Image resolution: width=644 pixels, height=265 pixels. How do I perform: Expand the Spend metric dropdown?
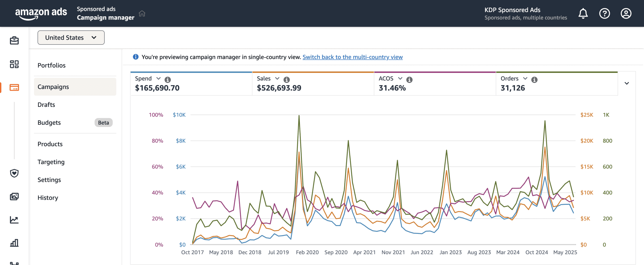coord(158,78)
